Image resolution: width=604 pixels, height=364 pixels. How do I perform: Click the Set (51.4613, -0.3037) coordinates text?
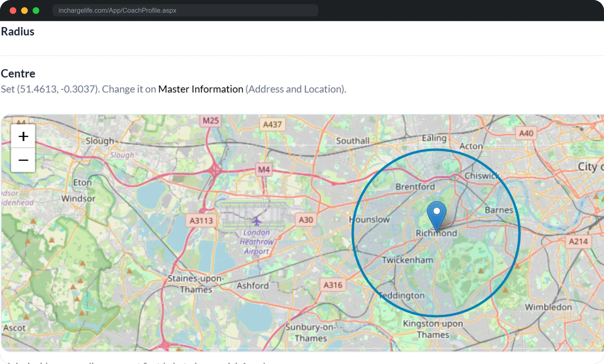pos(50,89)
